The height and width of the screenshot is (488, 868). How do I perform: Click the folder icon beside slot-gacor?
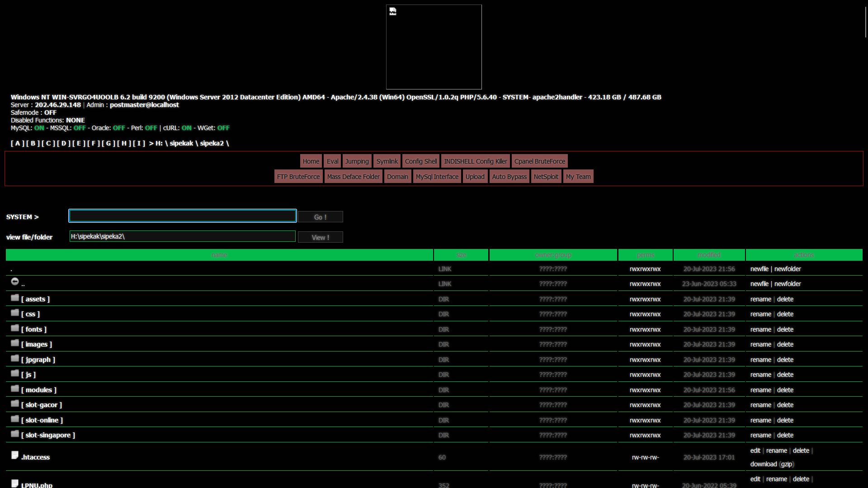click(x=15, y=404)
